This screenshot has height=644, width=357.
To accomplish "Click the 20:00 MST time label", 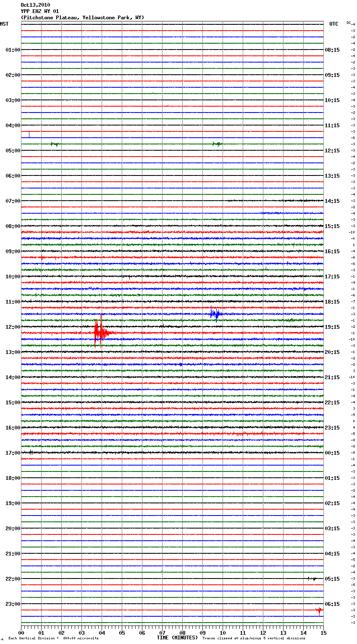I will [13, 529].
